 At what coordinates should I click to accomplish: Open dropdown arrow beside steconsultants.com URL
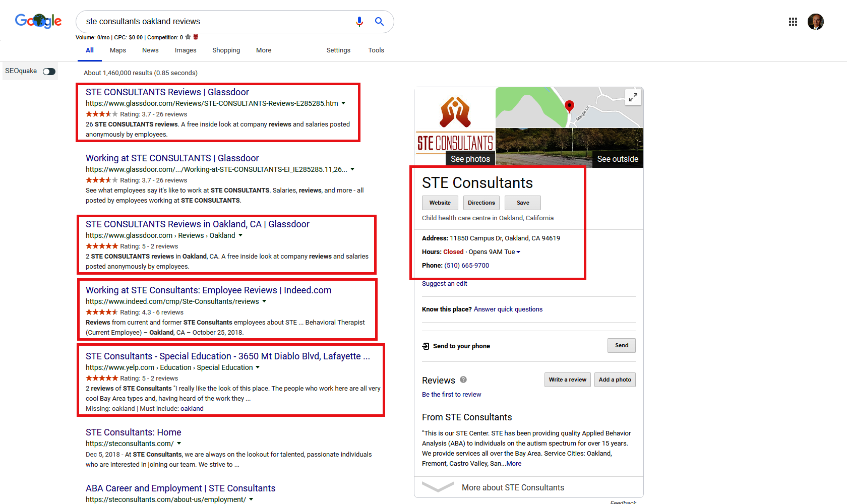point(179,444)
